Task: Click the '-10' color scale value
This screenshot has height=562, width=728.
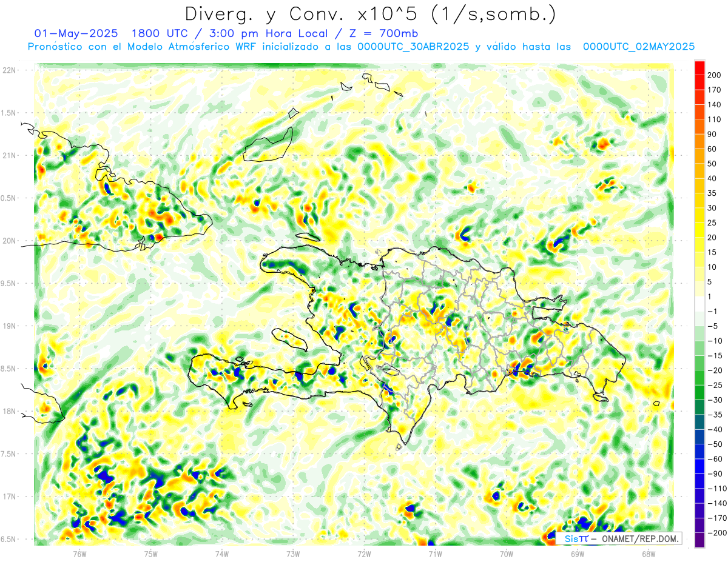Action: click(x=716, y=341)
